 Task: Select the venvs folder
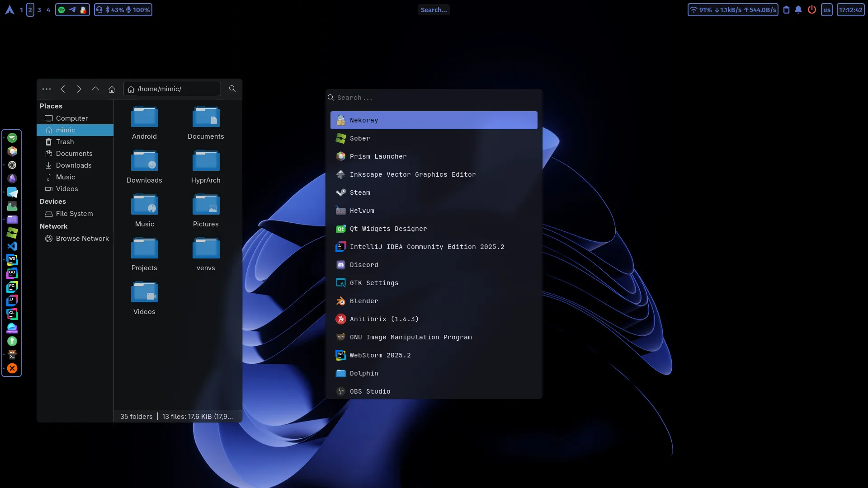coord(206,254)
